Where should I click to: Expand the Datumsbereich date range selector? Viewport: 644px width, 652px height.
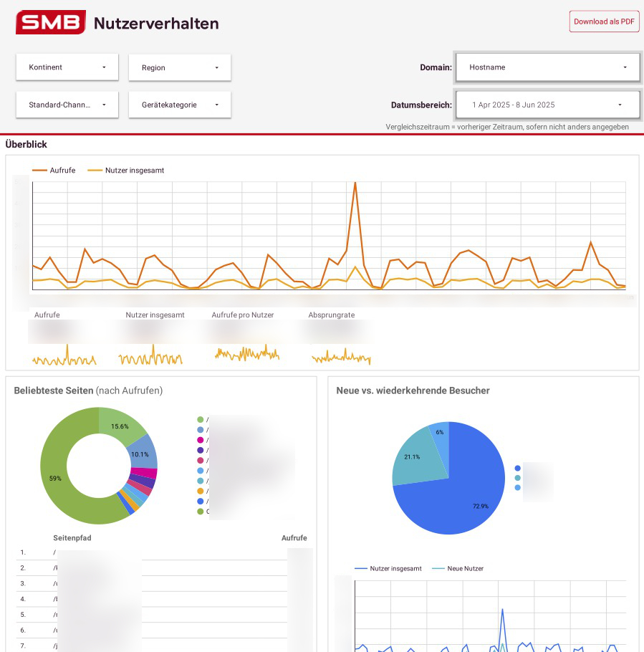pos(547,104)
